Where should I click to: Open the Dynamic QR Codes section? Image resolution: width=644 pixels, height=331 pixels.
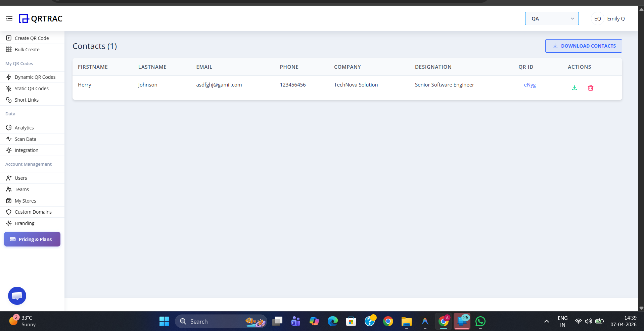(x=35, y=77)
